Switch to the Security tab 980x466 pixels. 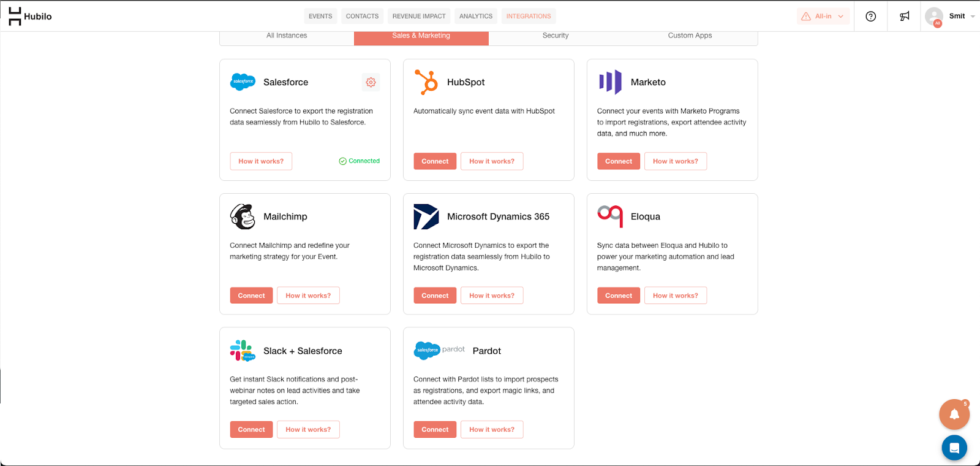(556, 36)
